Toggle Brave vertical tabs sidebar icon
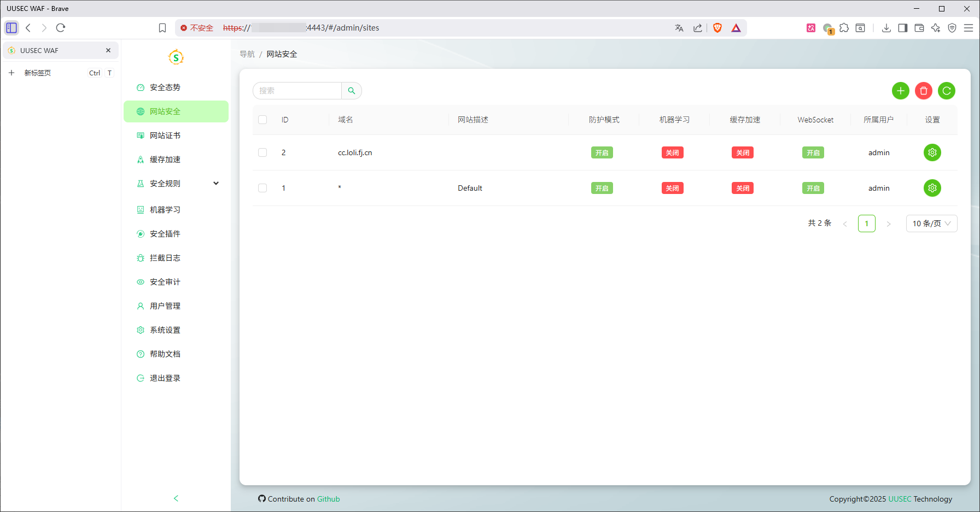 pyautogui.click(x=11, y=28)
